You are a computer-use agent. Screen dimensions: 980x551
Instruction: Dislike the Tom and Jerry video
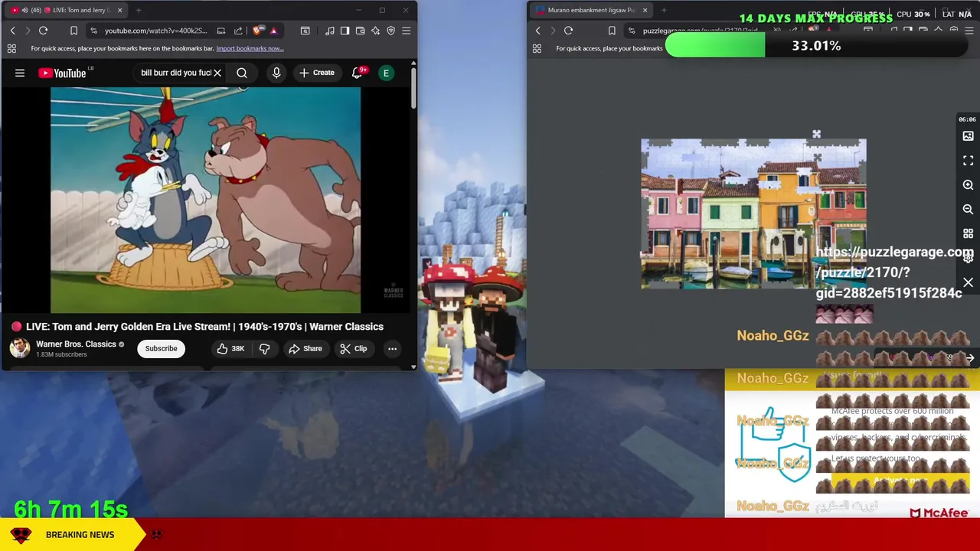[265, 349]
